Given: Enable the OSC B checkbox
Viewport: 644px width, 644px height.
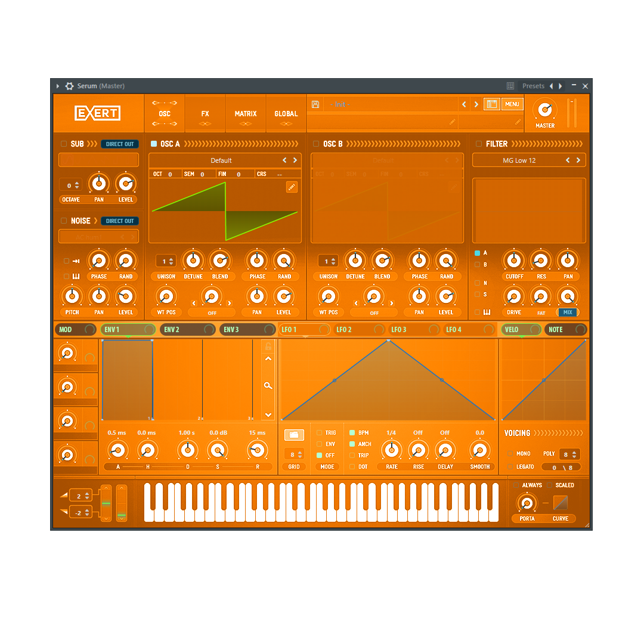Looking at the screenshot, I should click(x=316, y=144).
